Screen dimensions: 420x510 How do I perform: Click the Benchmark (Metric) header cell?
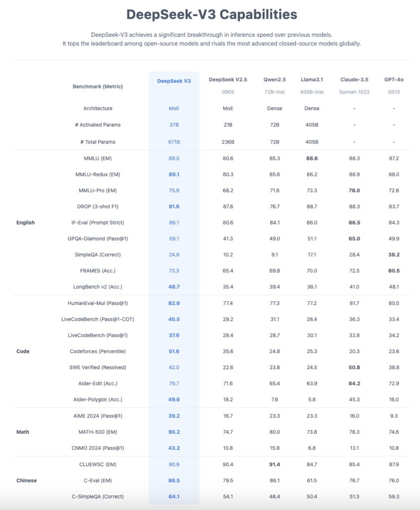pyautogui.click(x=98, y=87)
